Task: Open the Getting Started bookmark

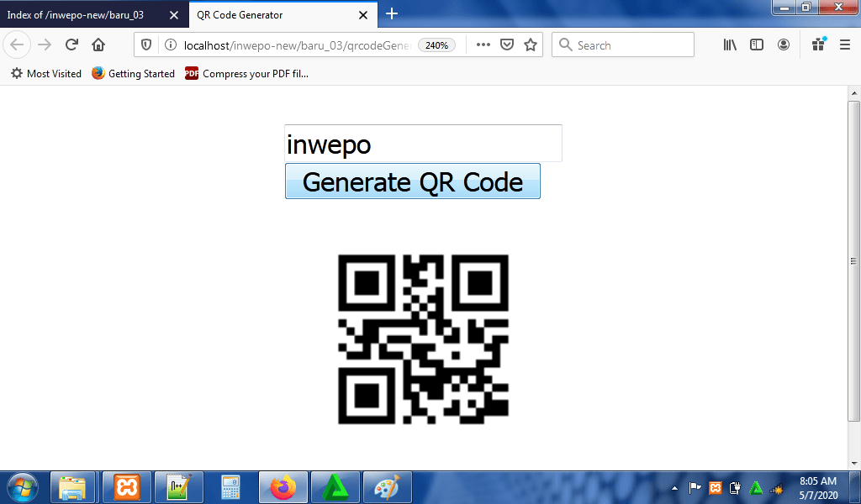Action: [133, 73]
